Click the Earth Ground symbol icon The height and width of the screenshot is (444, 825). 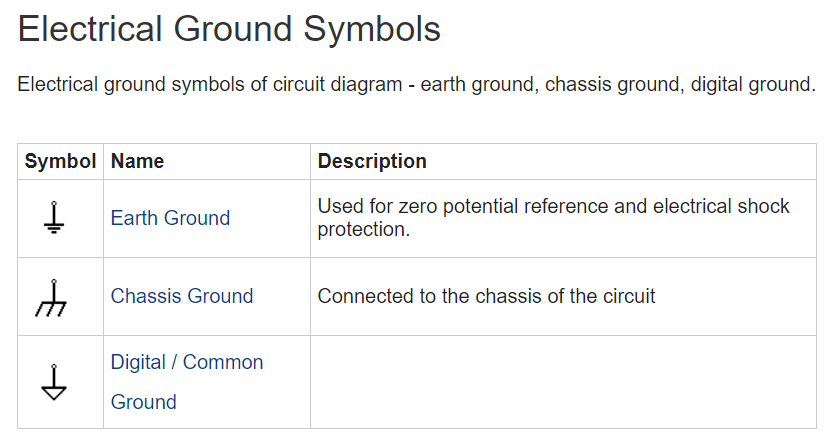55,218
